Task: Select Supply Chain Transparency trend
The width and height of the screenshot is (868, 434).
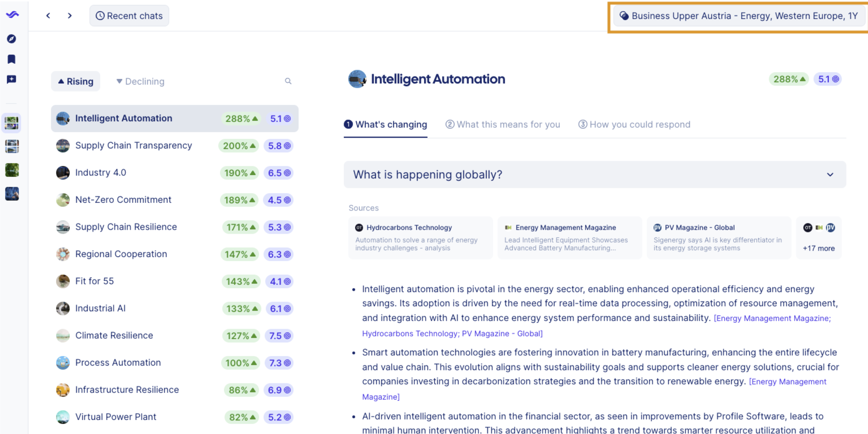Action: (x=134, y=145)
